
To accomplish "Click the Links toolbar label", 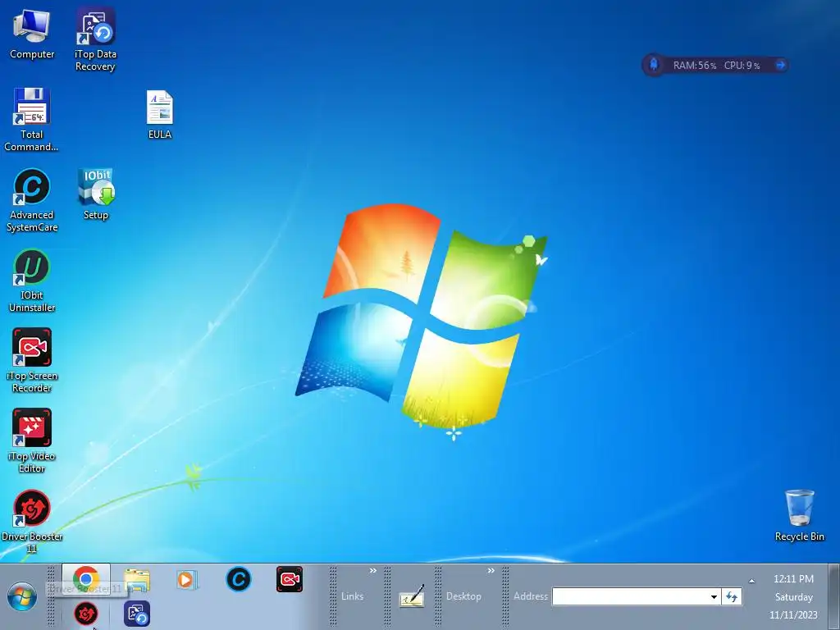I will point(352,596).
